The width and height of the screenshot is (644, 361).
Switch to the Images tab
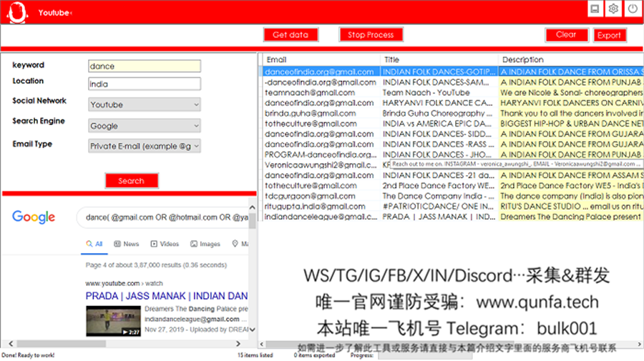[205, 244]
